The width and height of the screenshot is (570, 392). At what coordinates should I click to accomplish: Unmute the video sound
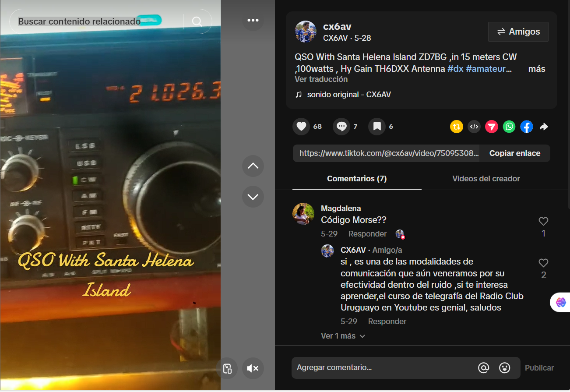click(x=253, y=368)
